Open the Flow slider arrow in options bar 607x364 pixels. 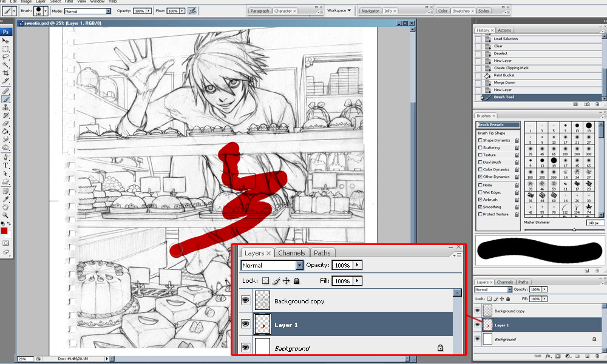(x=182, y=11)
